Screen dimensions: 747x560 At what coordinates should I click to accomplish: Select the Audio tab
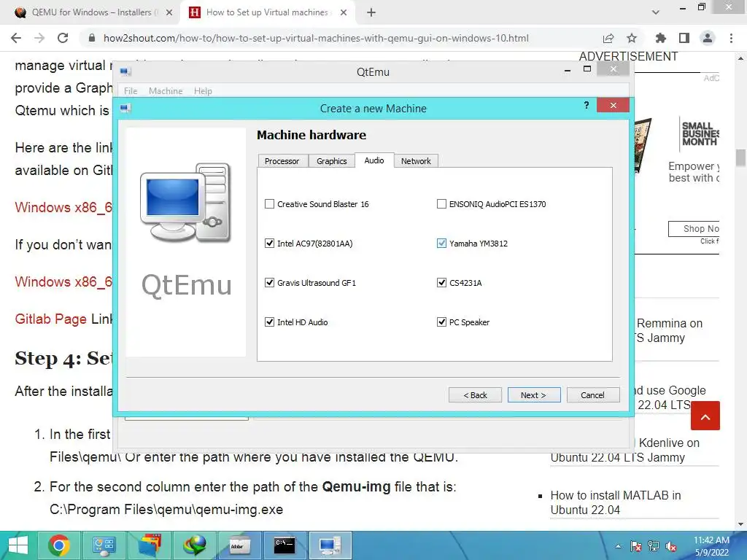click(374, 160)
